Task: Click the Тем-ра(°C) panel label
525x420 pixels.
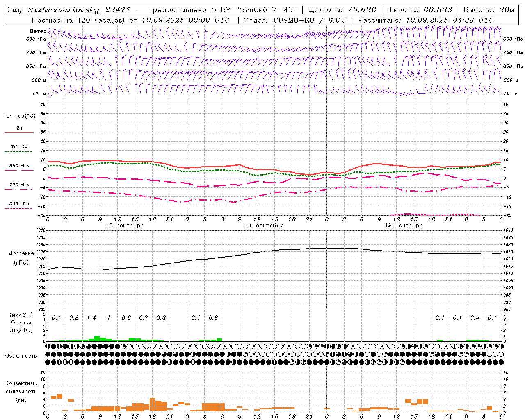Action: point(19,116)
